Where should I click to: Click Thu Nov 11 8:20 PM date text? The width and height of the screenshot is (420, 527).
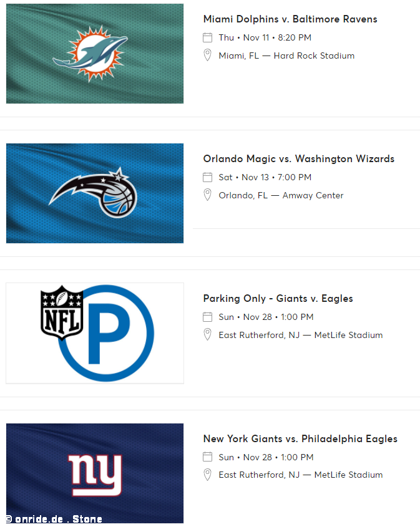[265, 37]
